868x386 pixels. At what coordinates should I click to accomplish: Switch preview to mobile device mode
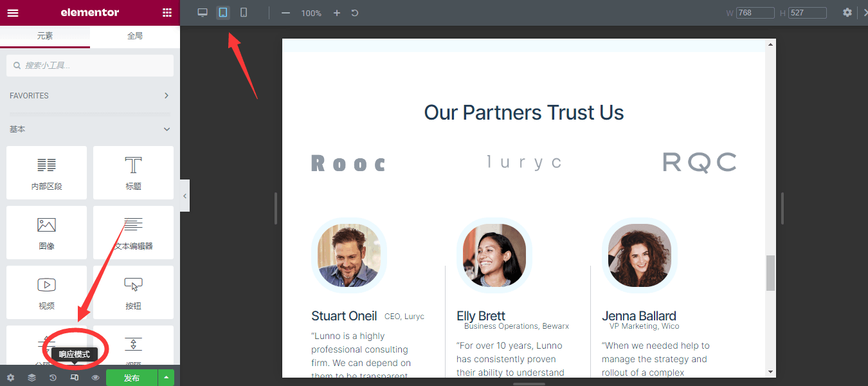tap(244, 13)
